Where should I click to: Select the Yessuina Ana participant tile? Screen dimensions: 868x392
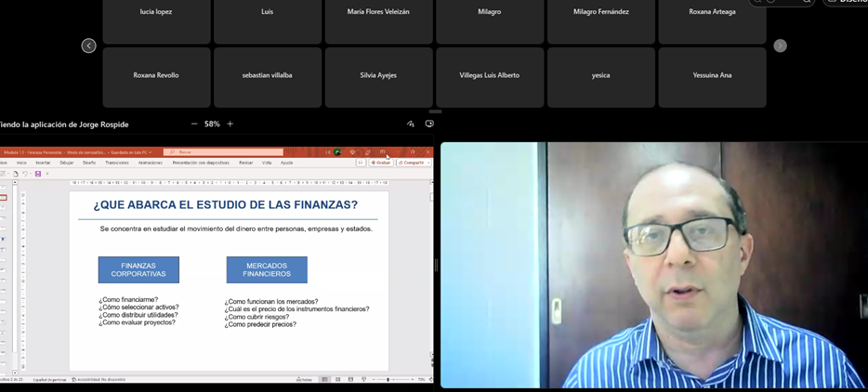click(712, 77)
